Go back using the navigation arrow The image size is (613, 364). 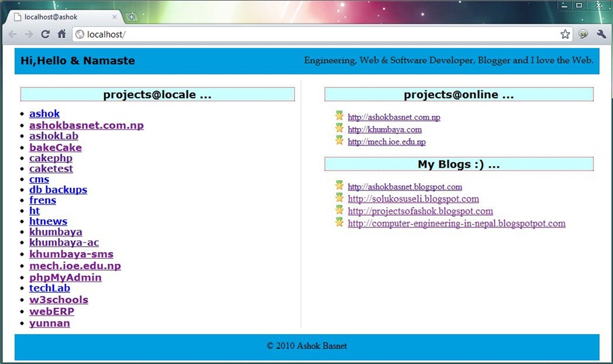click(x=12, y=34)
